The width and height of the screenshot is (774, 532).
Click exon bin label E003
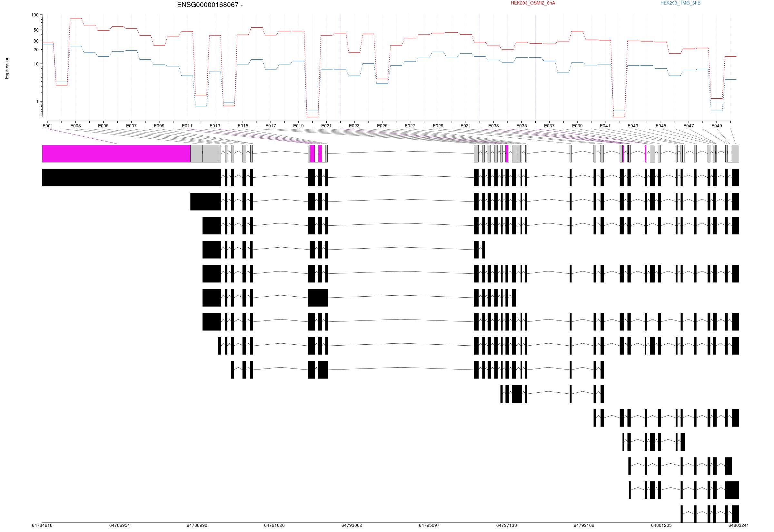(75, 126)
